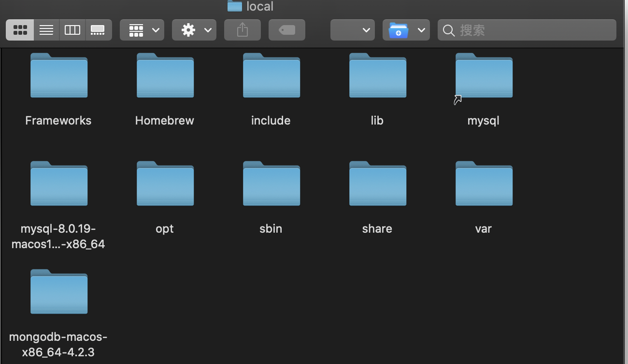Click the Frameworks name label
628x364 pixels.
click(x=58, y=121)
